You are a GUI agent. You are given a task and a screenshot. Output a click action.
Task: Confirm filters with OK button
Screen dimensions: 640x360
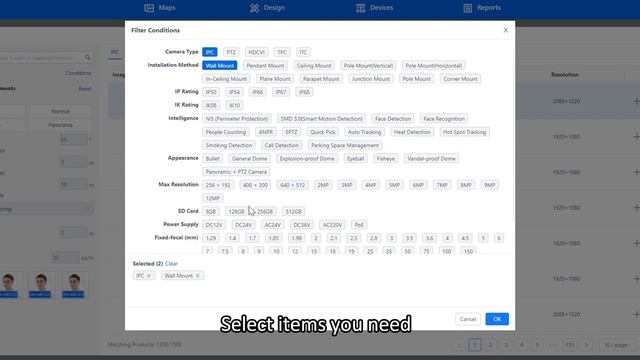click(497, 319)
